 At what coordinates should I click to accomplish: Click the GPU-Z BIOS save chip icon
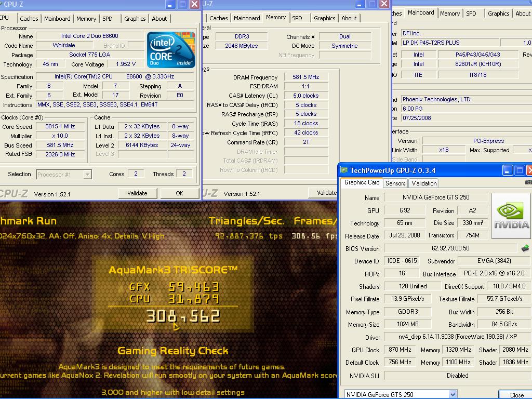click(x=525, y=248)
